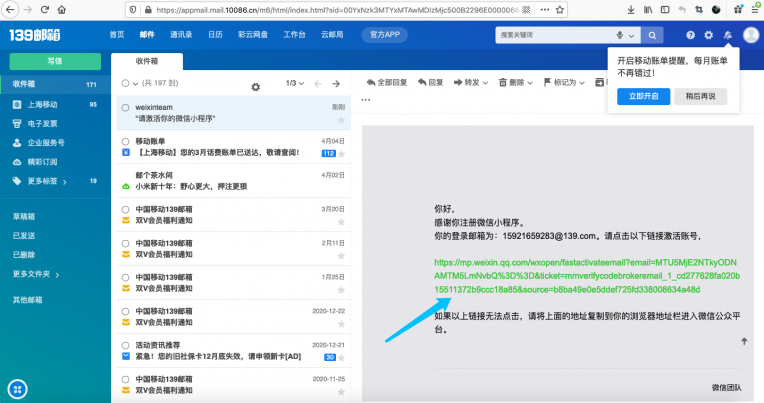Open the 彩云网盘 nav item
764x403 pixels.
(253, 35)
